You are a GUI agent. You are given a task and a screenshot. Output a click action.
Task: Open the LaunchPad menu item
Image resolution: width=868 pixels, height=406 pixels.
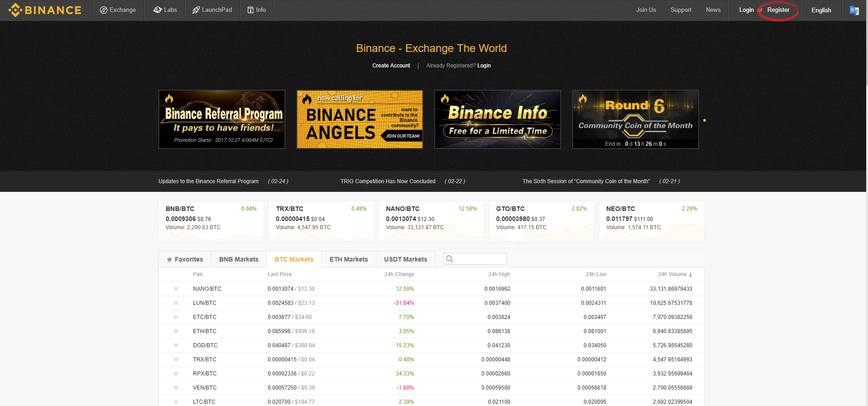point(212,10)
